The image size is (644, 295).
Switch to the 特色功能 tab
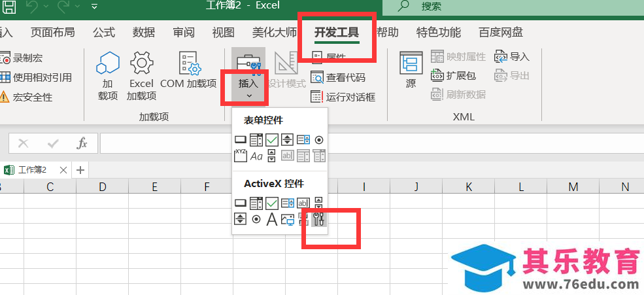point(439,32)
